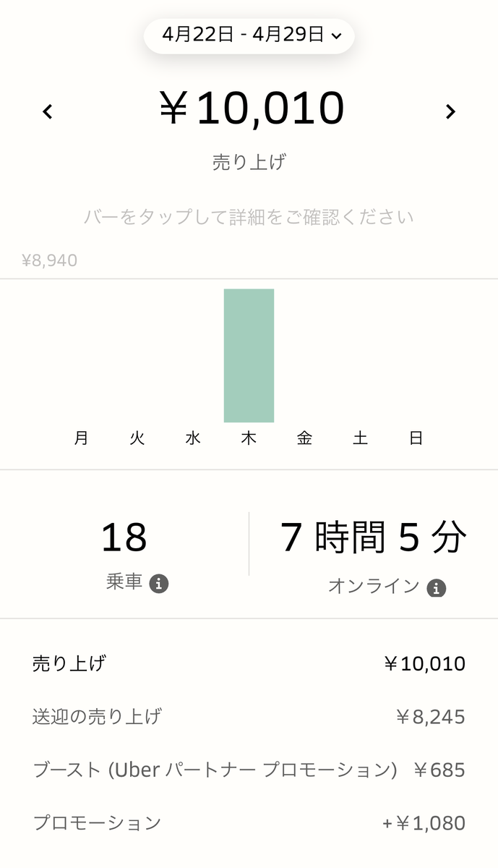The image size is (498, 868).
Task: Go to previous week with left arrow
Action: click(48, 111)
